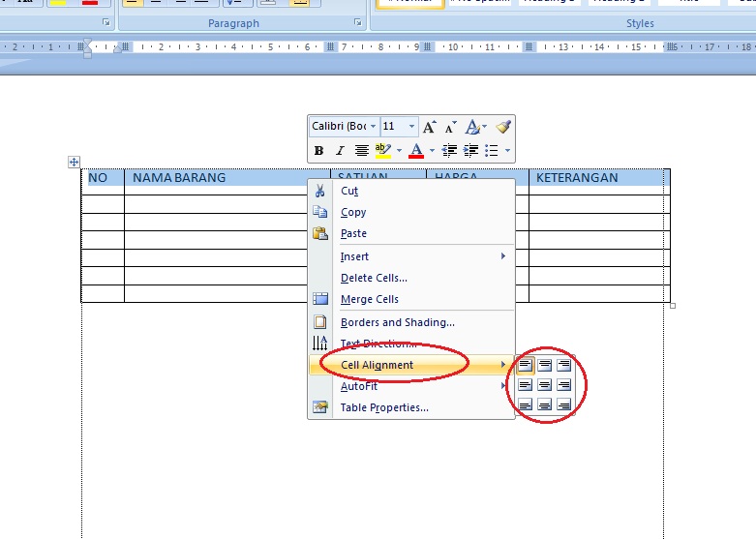The image size is (756, 539).
Task: Expand the Insert submenu
Action: click(412, 256)
